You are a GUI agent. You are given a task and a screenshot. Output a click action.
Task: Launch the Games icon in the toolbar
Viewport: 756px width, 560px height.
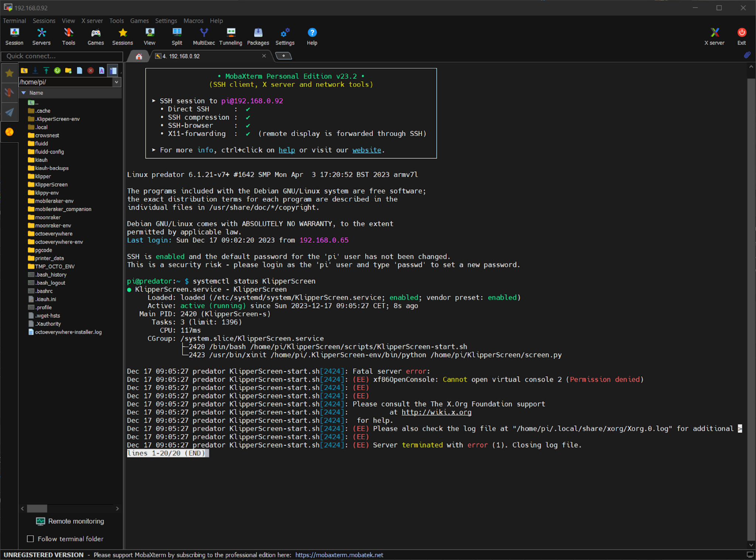click(96, 36)
